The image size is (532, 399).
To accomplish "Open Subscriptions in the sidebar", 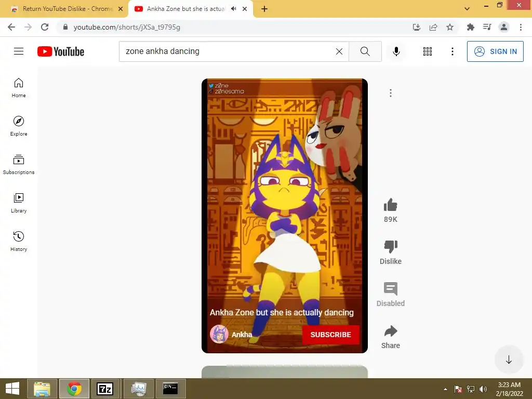I will click(19, 165).
